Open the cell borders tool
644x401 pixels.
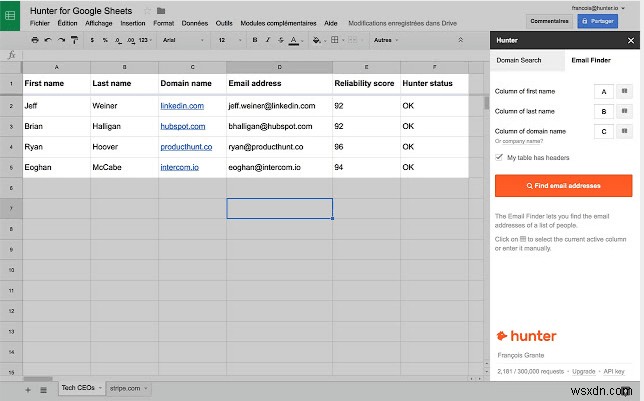(x=335, y=40)
